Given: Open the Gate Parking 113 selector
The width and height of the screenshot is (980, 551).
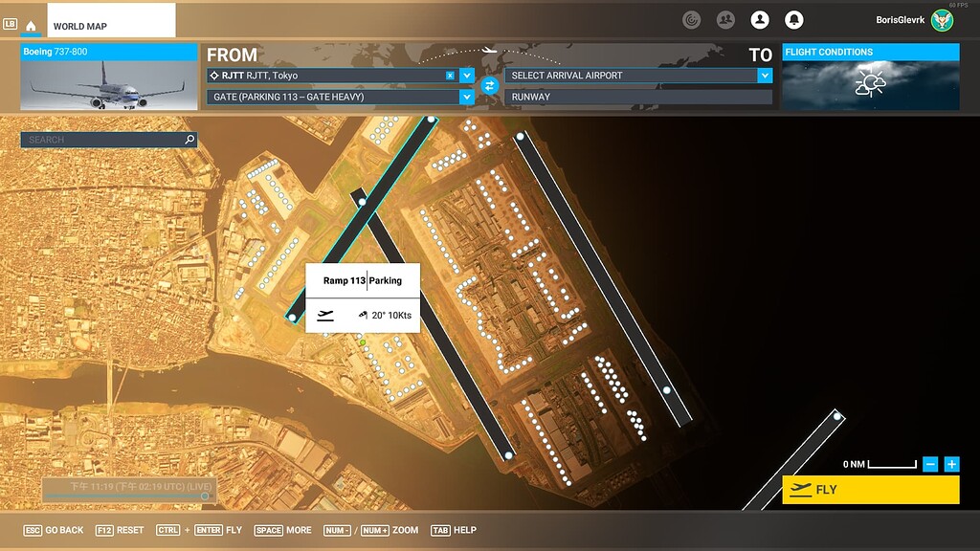Looking at the screenshot, I should (340, 97).
